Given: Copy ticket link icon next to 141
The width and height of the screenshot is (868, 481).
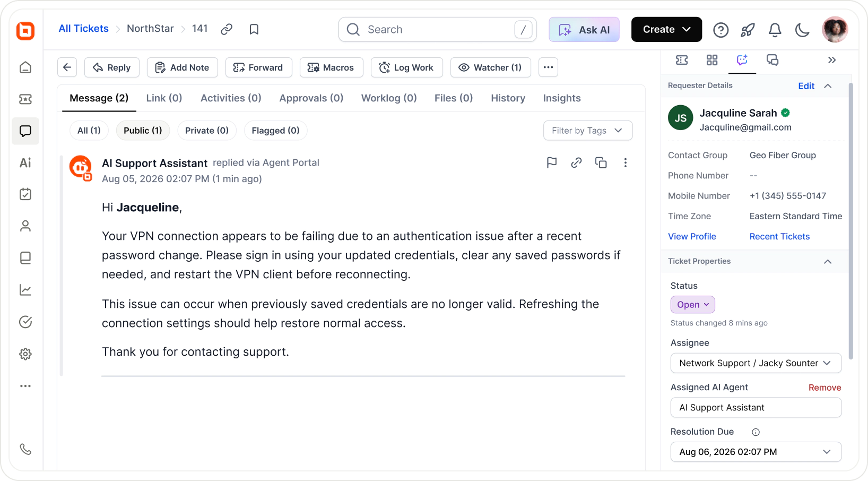Looking at the screenshot, I should pyautogui.click(x=227, y=29).
